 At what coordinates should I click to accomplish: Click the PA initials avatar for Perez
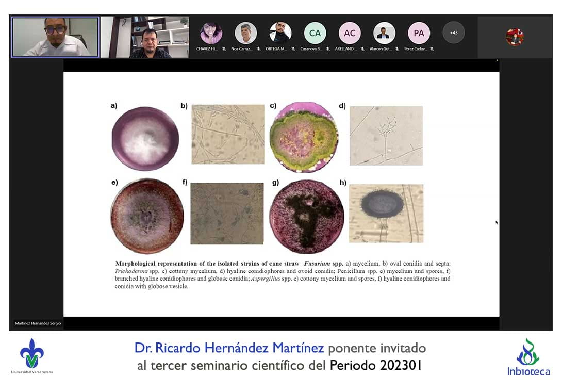pos(419,33)
